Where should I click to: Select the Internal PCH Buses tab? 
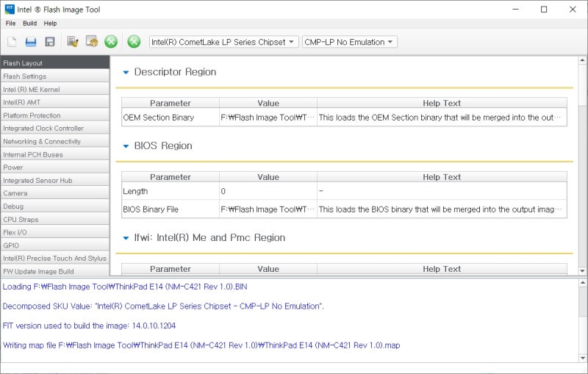(x=54, y=154)
